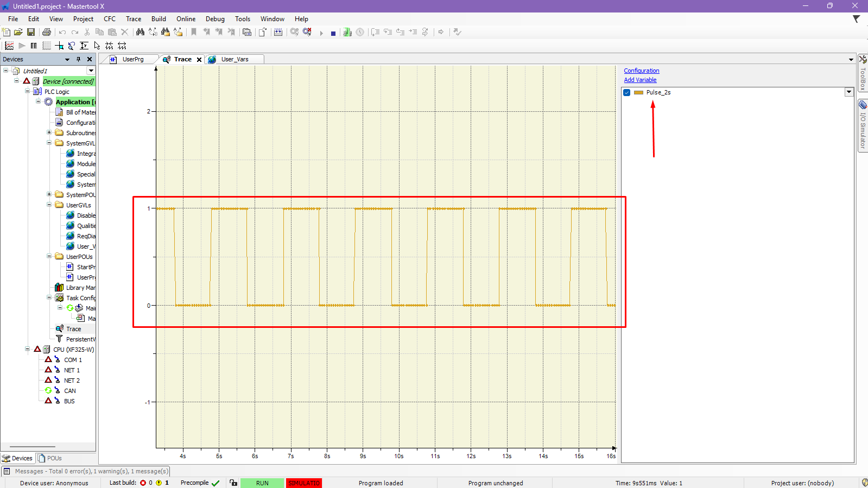This screenshot has height=488, width=868.
Task: Open the Pulse_2s variable dropdown arrow
Action: [849, 92]
